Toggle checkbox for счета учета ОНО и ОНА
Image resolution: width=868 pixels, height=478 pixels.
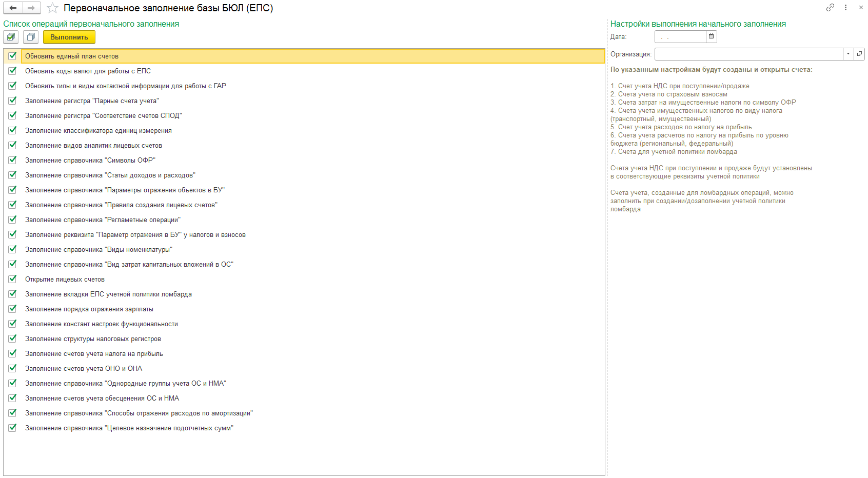tap(12, 368)
